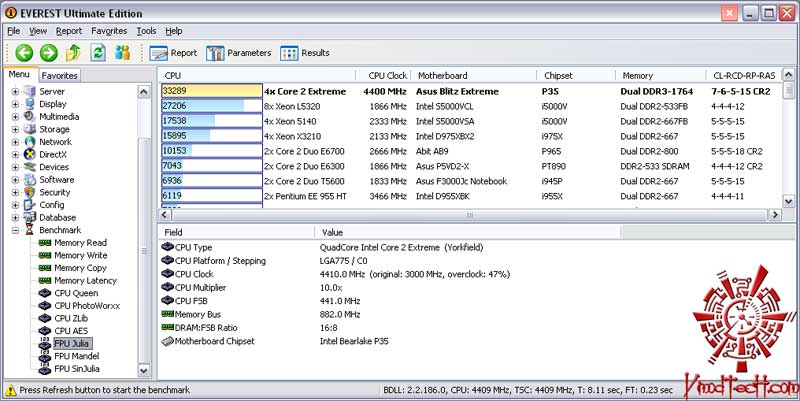
Task: Collapse the Benchmark tree node
Action: (x=15, y=230)
